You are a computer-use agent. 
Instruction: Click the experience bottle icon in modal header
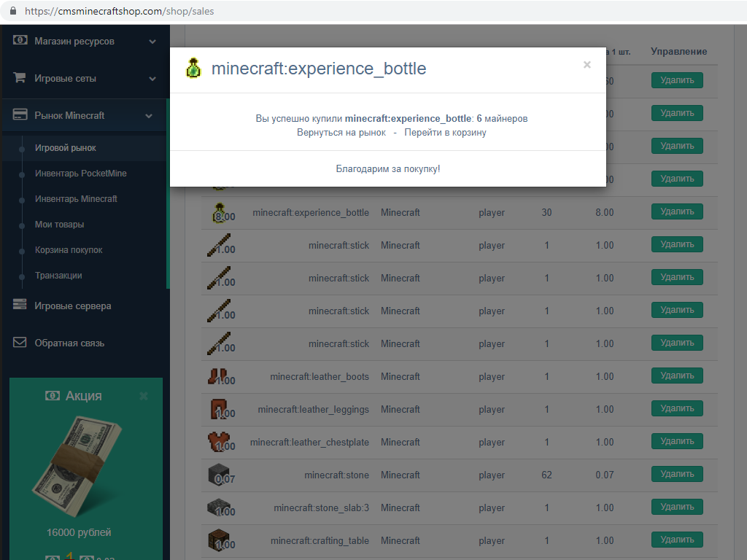(x=193, y=69)
